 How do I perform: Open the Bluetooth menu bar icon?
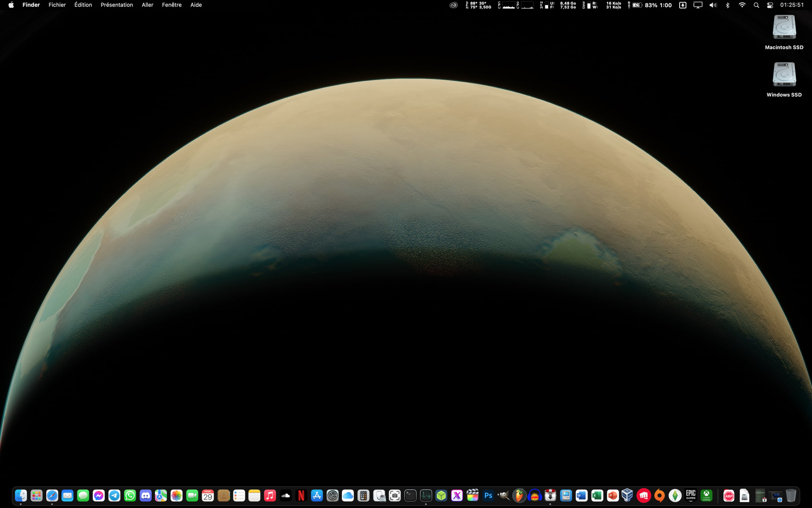[728, 5]
